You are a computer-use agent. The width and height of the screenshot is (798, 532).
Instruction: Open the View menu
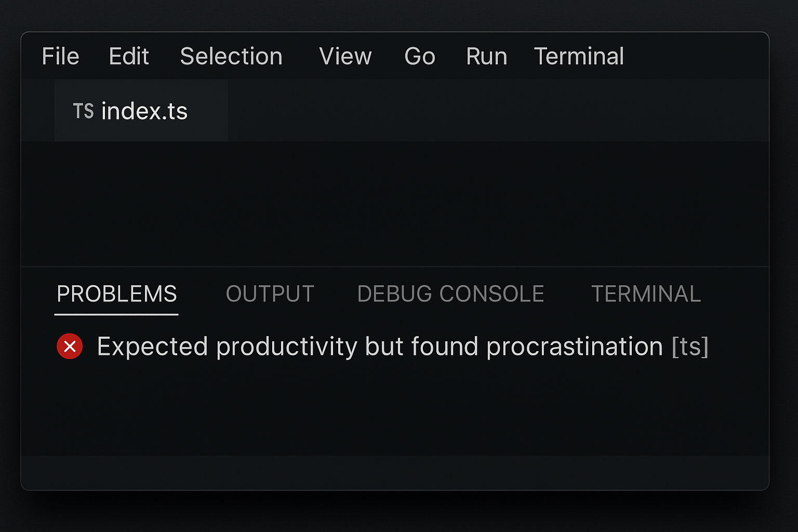click(345, 56)
